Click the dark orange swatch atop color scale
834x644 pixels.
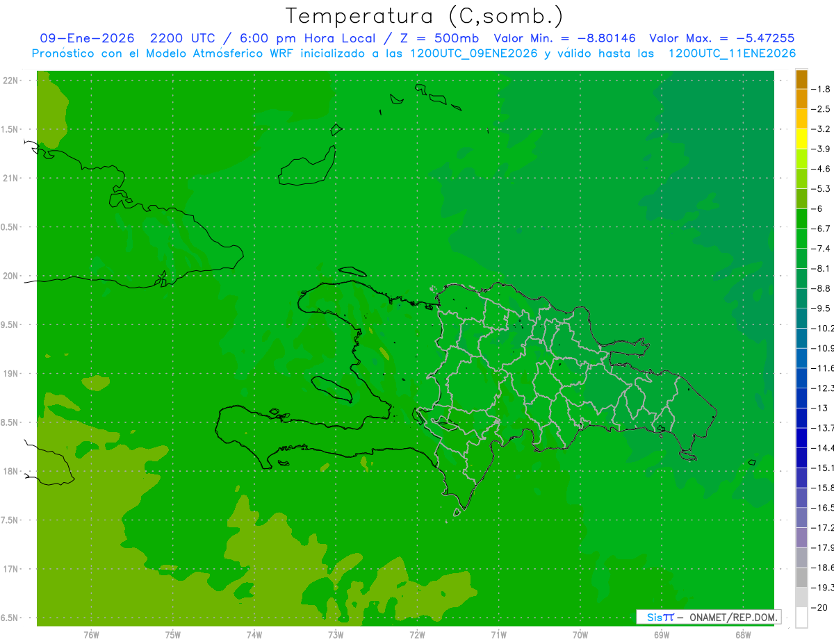801,79
